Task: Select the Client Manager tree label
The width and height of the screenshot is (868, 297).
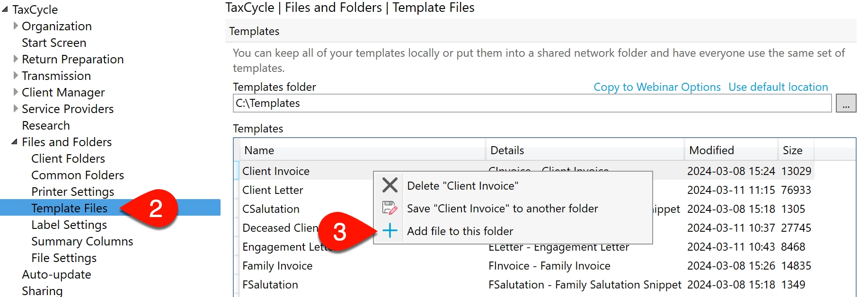Action: [x=63, y=92]
